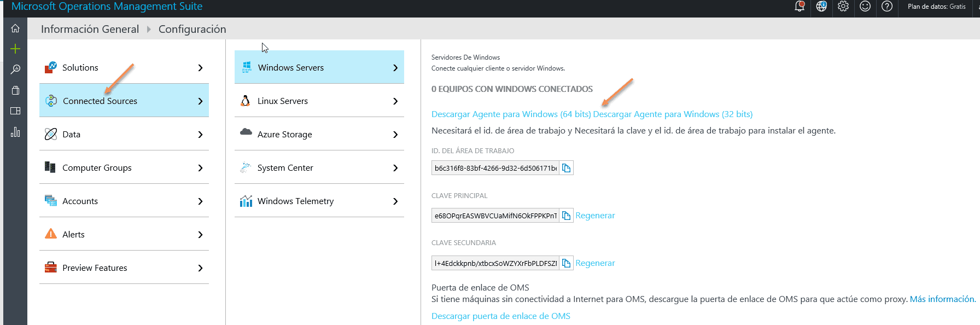Select Windows Telemetry menu item
This screenshot has width=980, height=325.
pos(319,201)
